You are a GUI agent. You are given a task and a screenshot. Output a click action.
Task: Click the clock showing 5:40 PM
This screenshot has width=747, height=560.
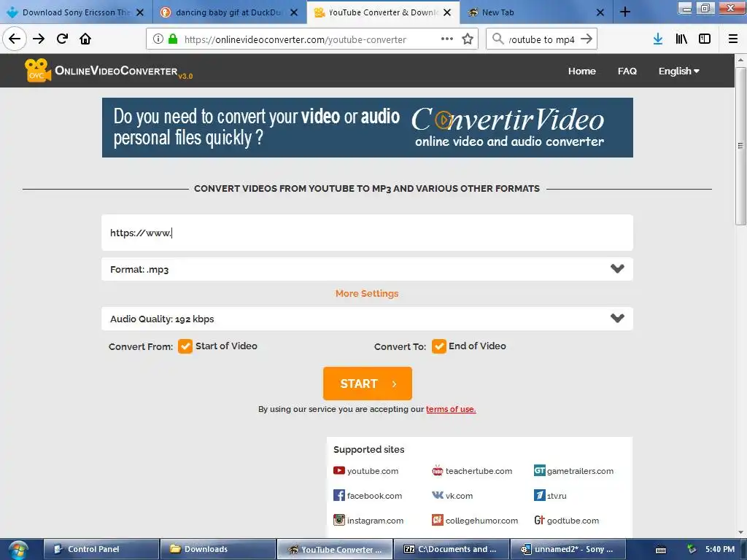(720, 549)
